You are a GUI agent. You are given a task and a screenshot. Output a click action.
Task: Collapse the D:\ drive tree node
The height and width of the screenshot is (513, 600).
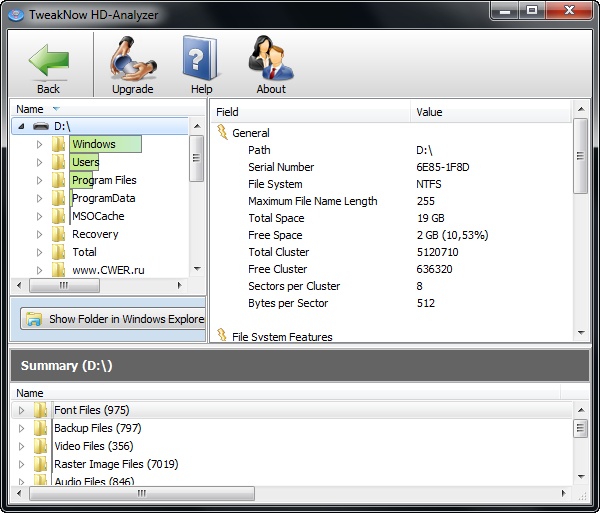pyautogui.click(x=22, y=127)
